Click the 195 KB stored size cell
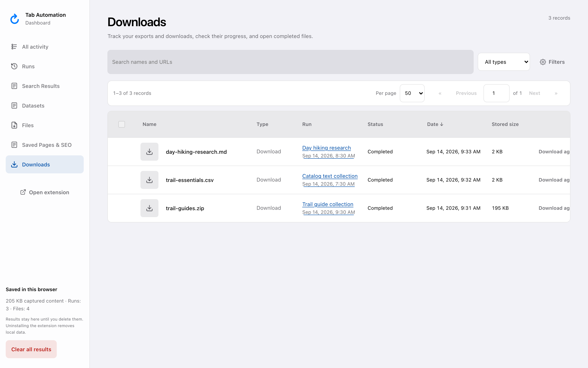The width and height of the screenshot is (588, 368). tap(500, 208)
